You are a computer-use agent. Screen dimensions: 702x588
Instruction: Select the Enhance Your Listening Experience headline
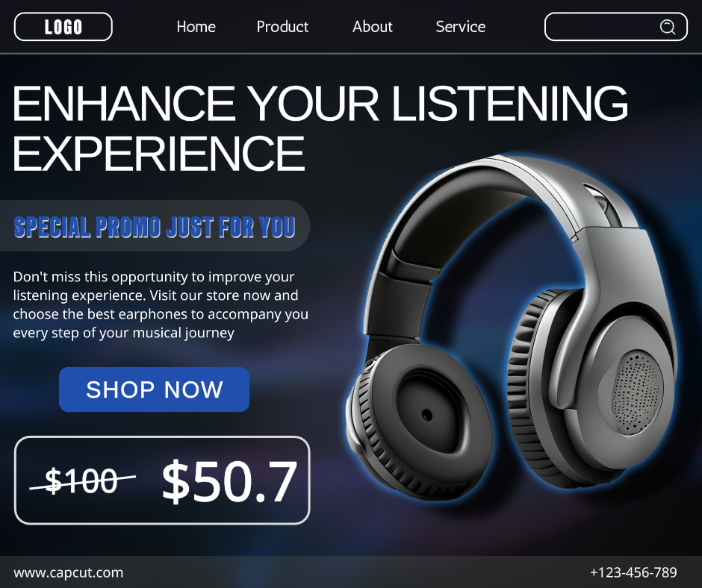coord(320,128)
